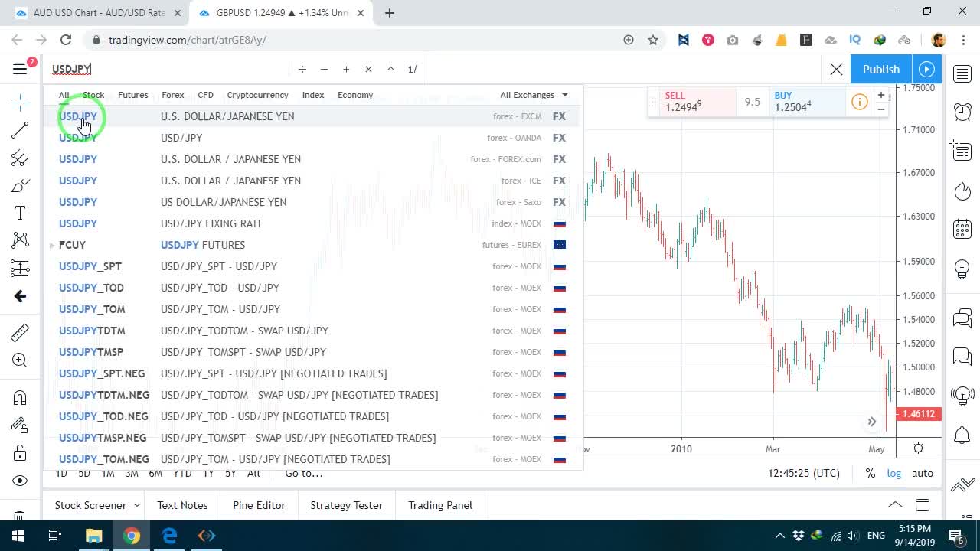Expand the FCUY futures row
This screenshot has width=980, height=551.
click(x=51, y=245)
